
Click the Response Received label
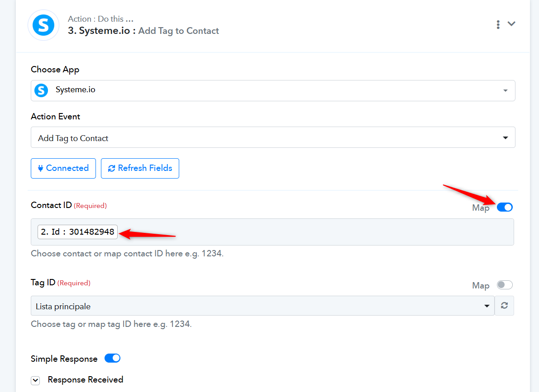pyautogui.click(x=85, y=380)
